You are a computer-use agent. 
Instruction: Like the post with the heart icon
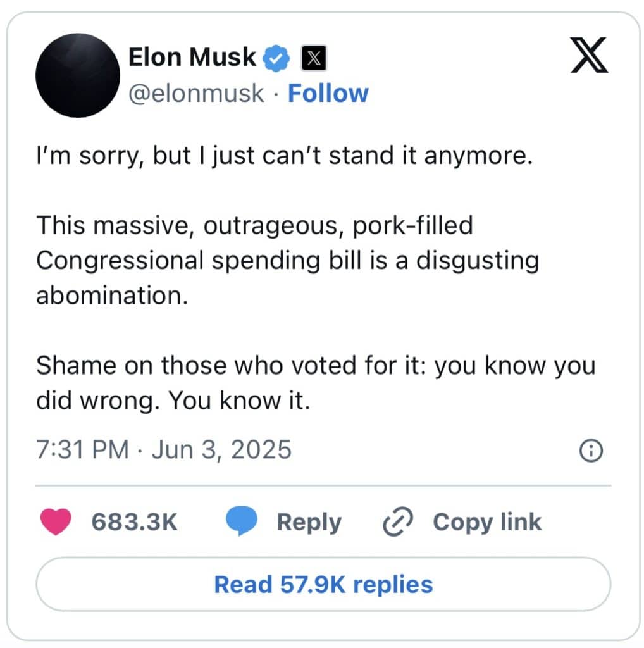[x=56, y=522]
